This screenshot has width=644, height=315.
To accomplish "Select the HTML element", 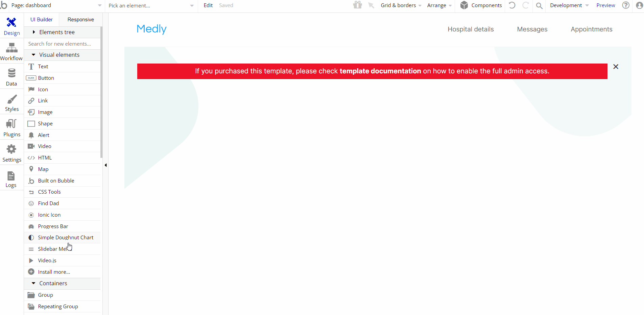I will point(62,158).
